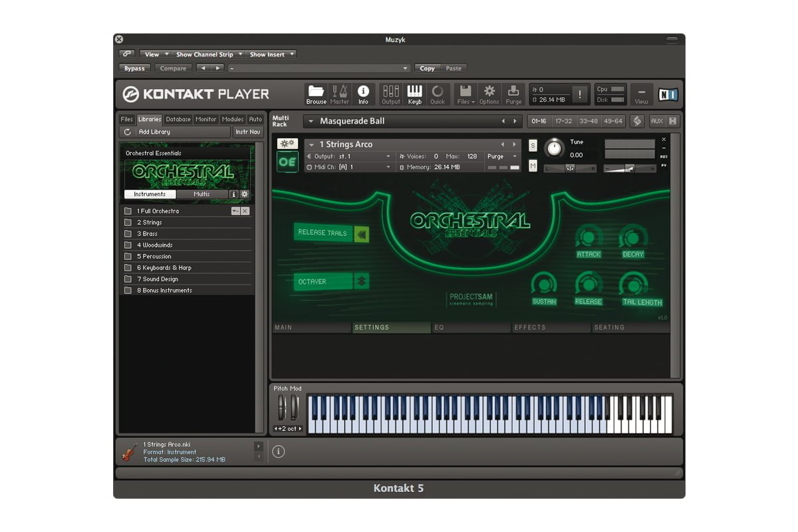Expand the Masquerade Ball multi menu
This screenshot has height=532, width=798.
(x=311, y=121)
